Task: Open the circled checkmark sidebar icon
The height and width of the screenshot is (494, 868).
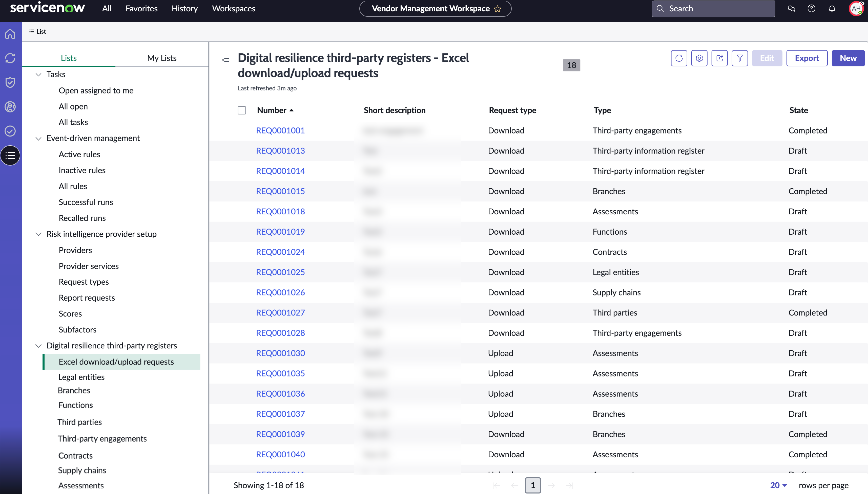Action: pos(10,131)
